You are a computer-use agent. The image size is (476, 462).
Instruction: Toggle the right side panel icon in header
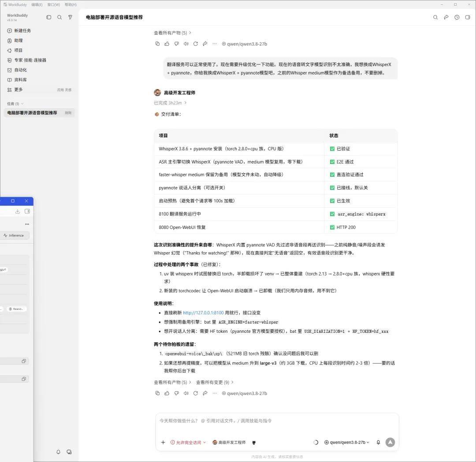click(468, 17)
